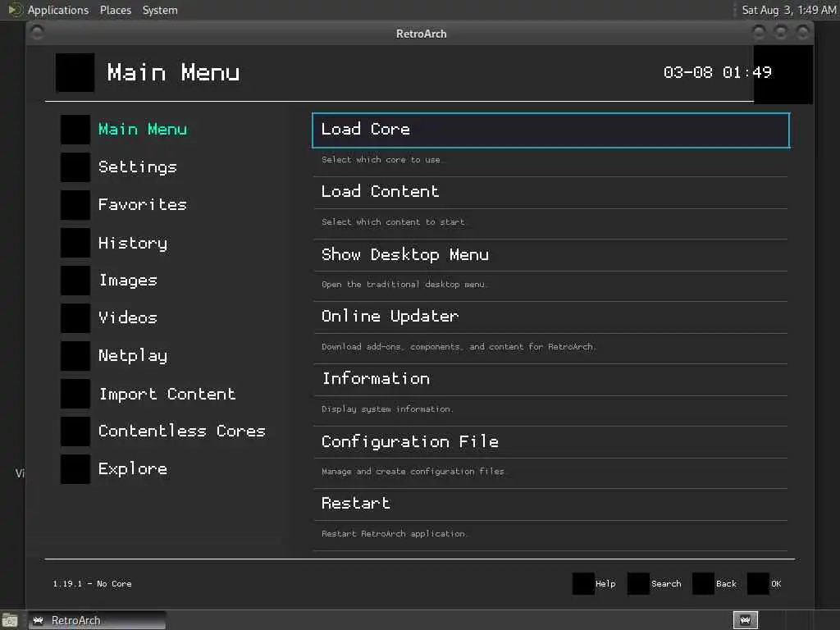Click the icon beside History in sidebar
840x630 pixels.
tap(75, 243)
